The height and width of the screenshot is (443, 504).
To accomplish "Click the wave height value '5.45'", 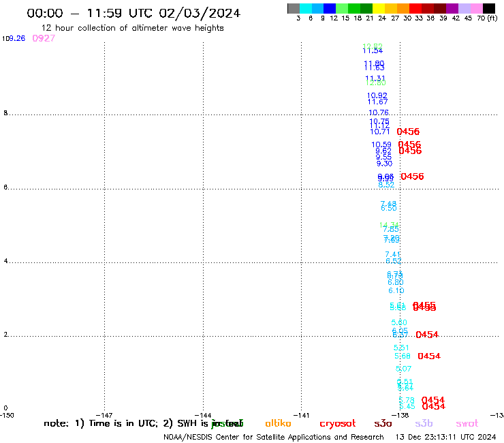I will click(x=407, y=407).
